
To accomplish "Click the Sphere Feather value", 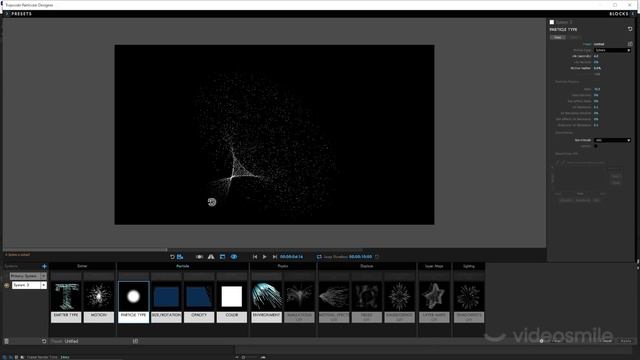I will click(x=597, y=68).
